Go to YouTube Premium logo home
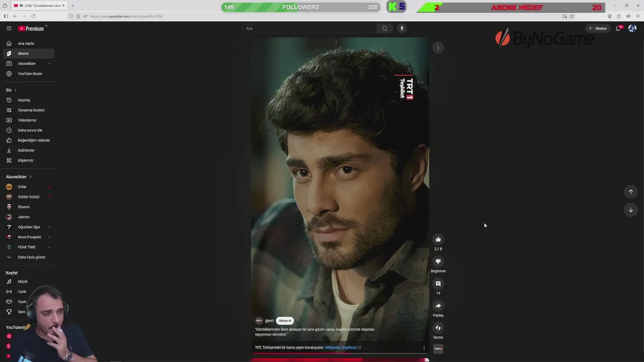The height and width of the screenshot is (362, 644). pyautogui.click(x=31, y=29)
